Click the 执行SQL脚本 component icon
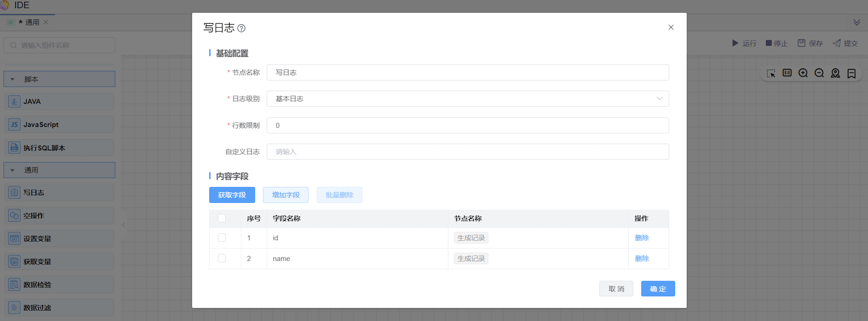This screenshot has width=868, height=321. [14, 148]
